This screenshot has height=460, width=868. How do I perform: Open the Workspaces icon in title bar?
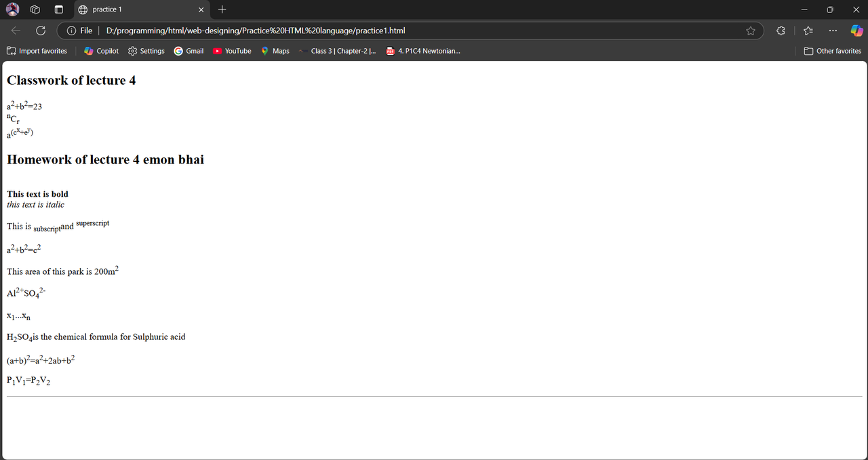click(x=35, y=9)
